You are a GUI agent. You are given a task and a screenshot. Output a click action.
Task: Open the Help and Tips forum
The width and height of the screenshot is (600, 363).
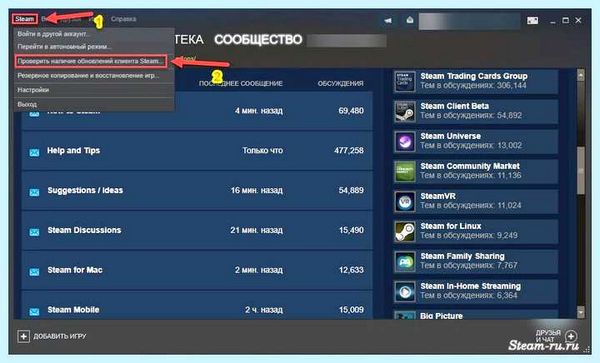(73, 150)
